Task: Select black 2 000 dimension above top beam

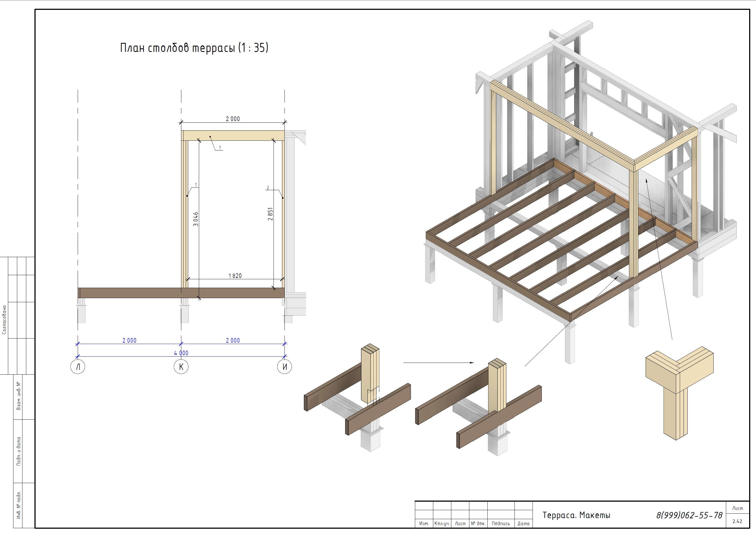Action: tap(233, 119)
